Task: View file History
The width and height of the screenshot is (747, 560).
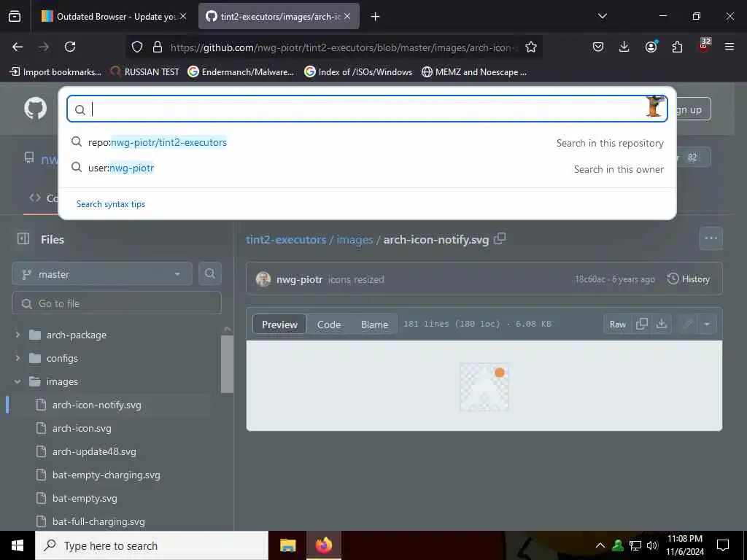Action: tap(689, 279)
